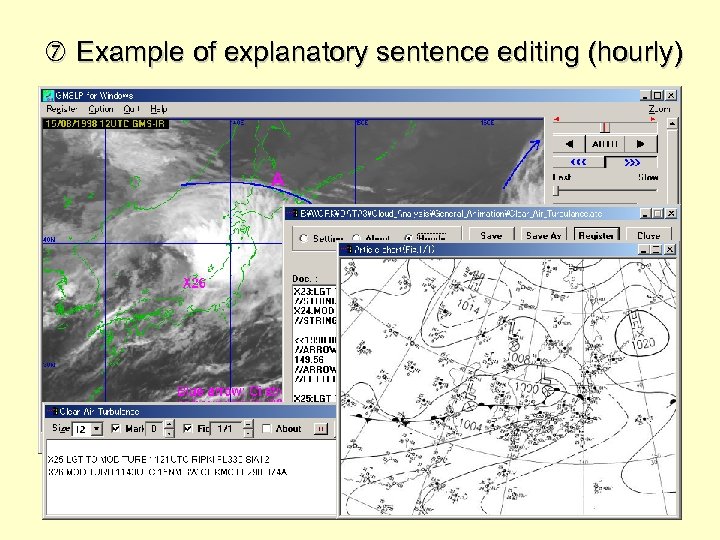The height and width of the screenshot is (540, 720).
Task: Click the 1008 pressure label on chart
Action: (x=519, y=358)
